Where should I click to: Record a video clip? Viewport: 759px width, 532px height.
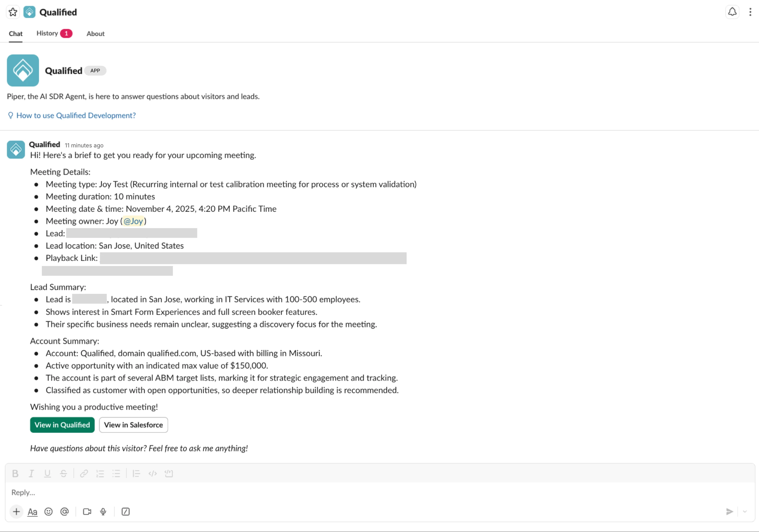tap(87, 512)
